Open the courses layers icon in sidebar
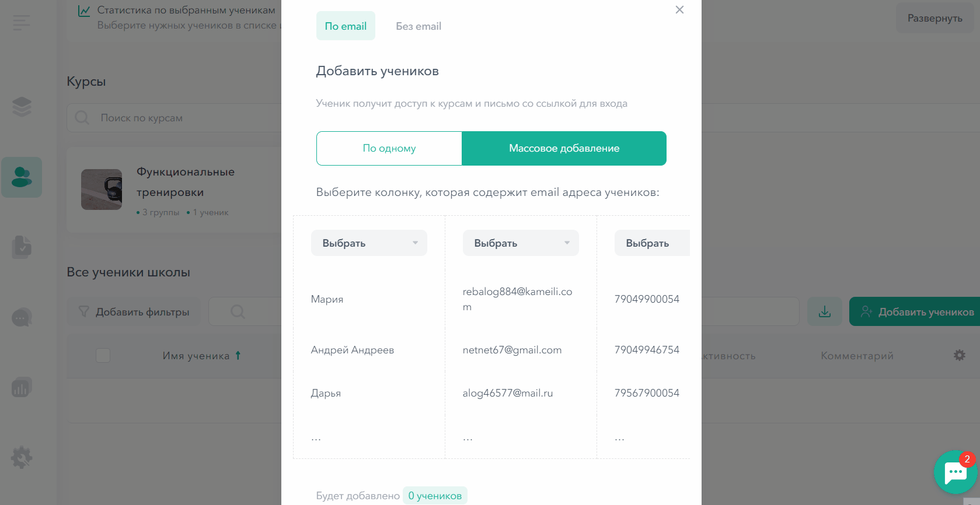The height and width of the screenshot is (505, 980). [x=22, y=107]
